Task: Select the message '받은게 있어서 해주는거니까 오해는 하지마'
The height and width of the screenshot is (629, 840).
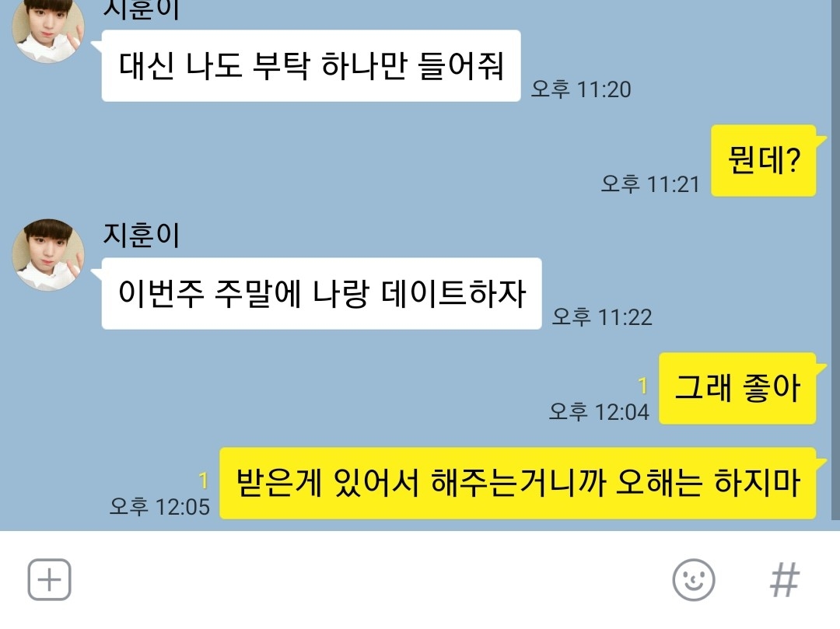Action: click(x=518, y=483)
